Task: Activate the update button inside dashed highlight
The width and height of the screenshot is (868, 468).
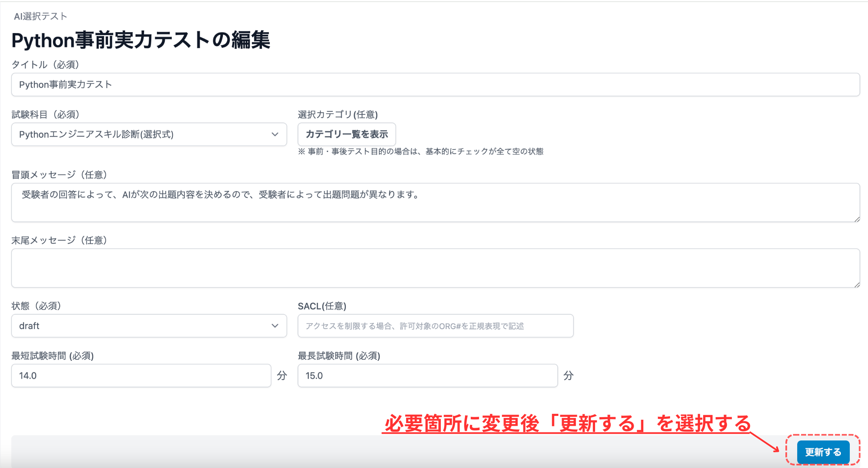Action: [823, 452]
